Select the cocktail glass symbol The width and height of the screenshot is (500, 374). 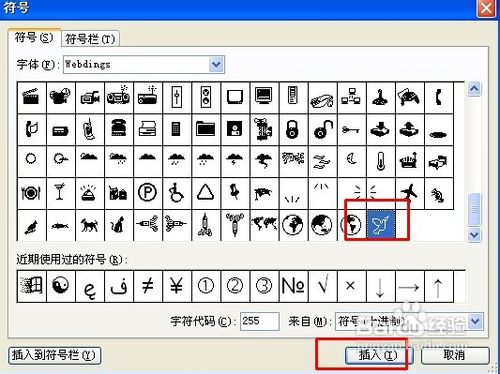point(61,193)
